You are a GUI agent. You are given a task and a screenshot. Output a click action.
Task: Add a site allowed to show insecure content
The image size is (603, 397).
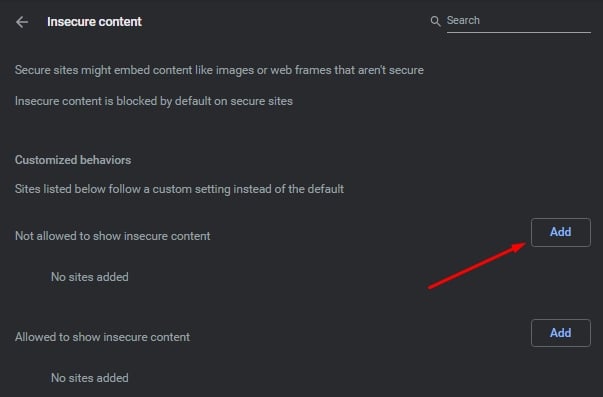tap(561, 333)
